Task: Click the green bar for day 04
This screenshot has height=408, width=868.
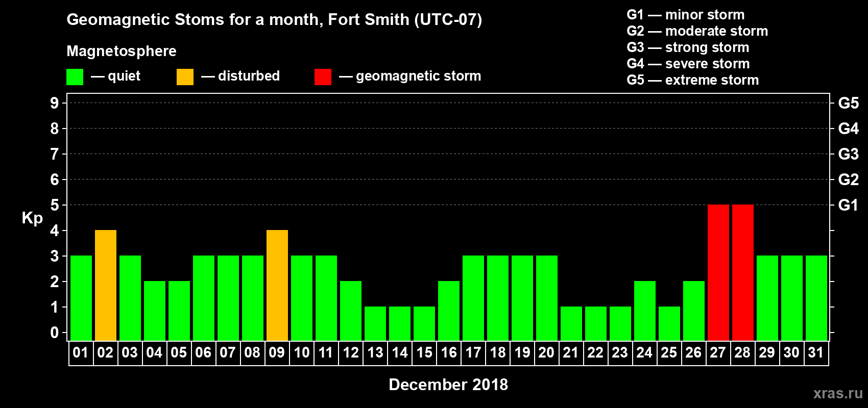Action: (x=155, y=311)
